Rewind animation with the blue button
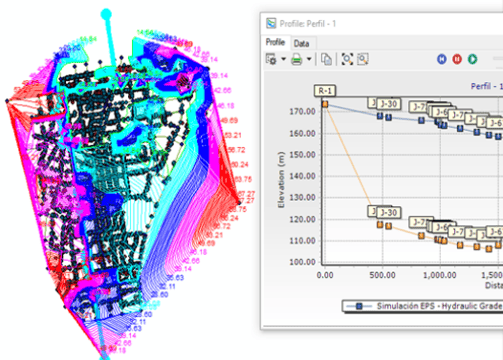Image resolution: width=503 pixels, height=360 pixels. pyautogui.click(x=442, y=59)
